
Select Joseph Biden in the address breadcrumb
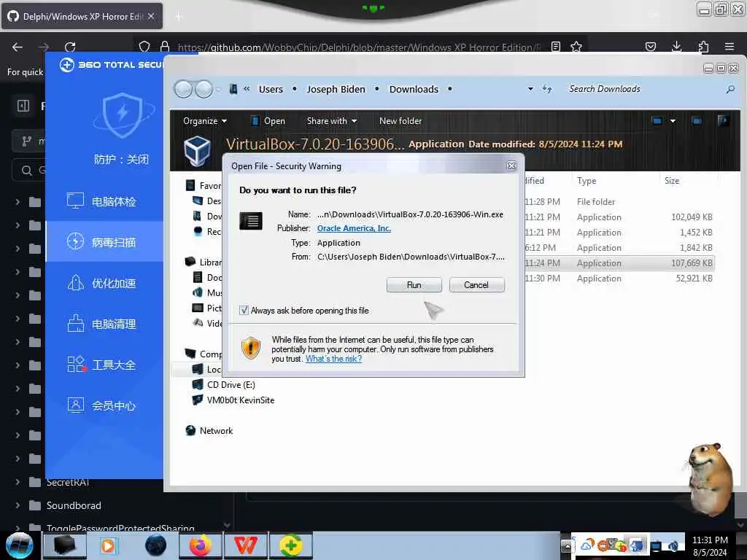pos(336,89)
